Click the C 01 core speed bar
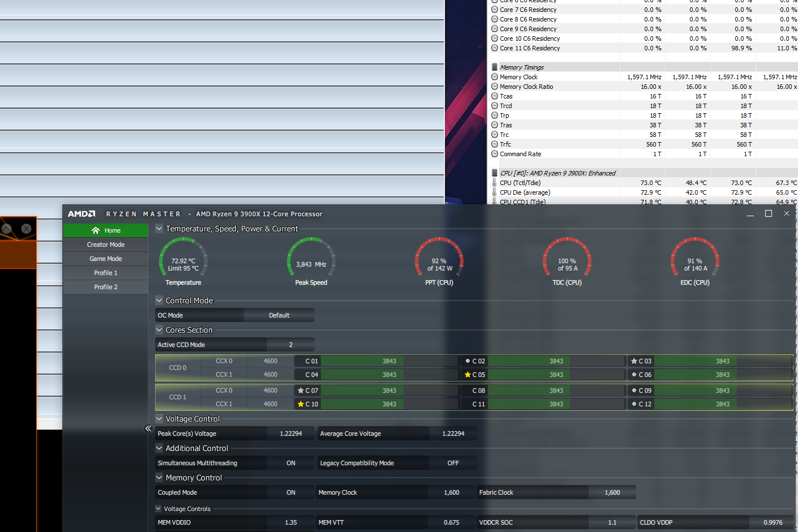 click(x=389, y=361)
